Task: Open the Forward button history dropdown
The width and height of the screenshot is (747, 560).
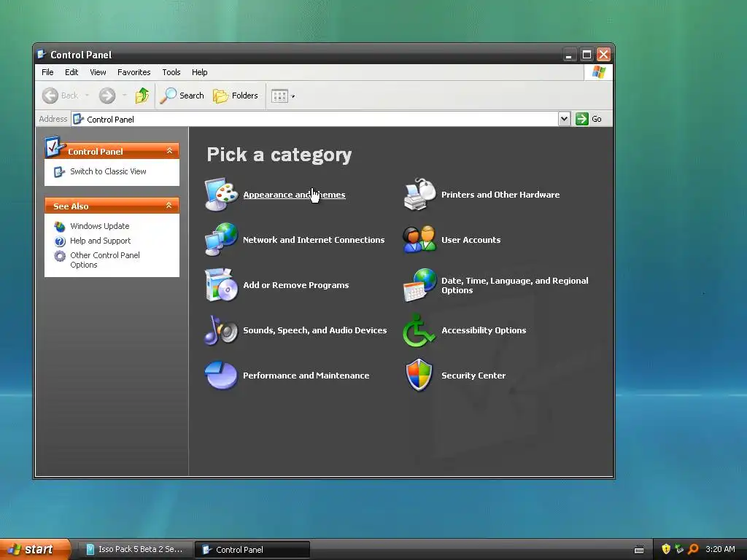Action: click(124, 96)
